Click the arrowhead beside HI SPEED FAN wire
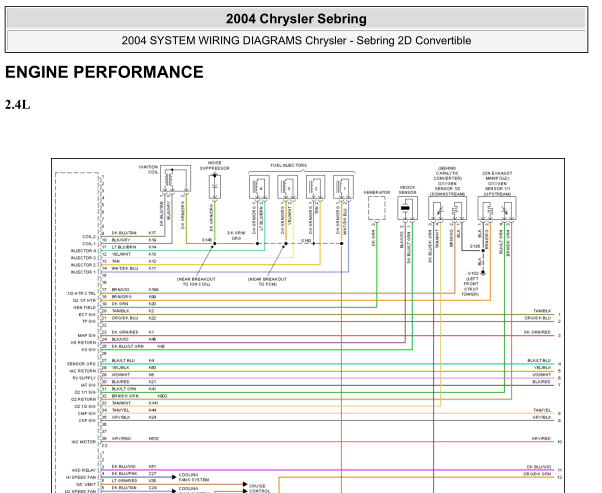Viewport: 602px width, 493px height. 174,477
